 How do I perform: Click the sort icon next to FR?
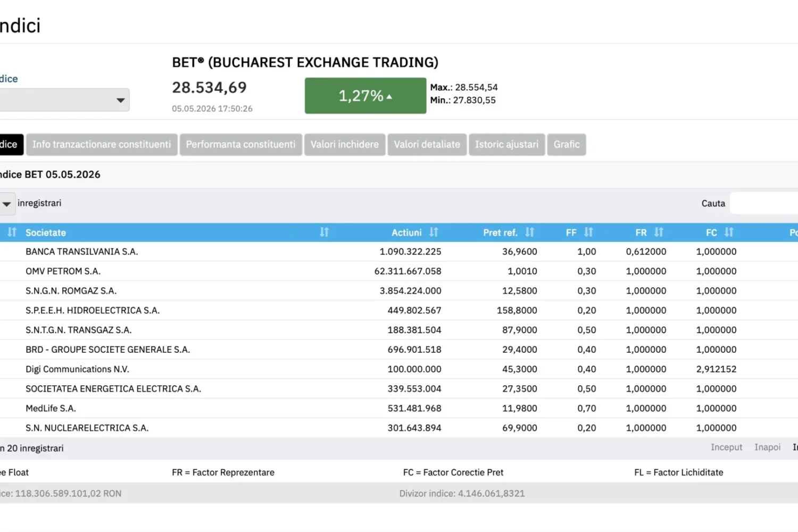[x=659, y=232]
